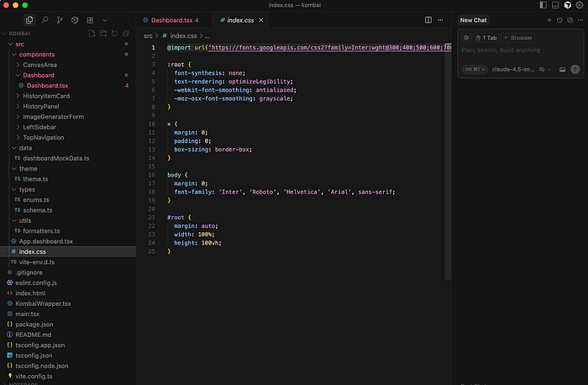Open the Source Control view

coord(60,19)
